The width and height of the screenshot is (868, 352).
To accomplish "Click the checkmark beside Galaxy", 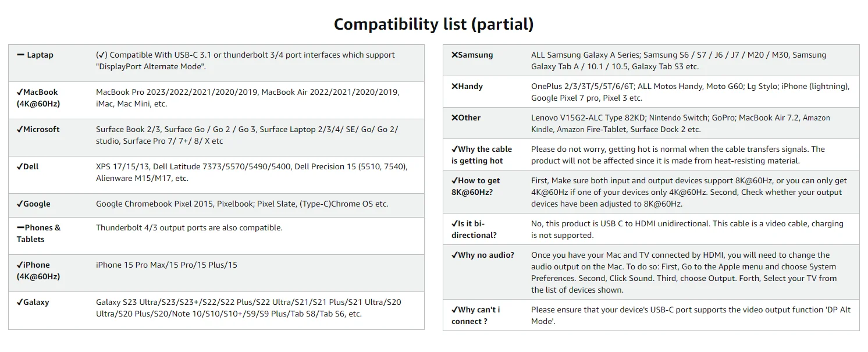I will [x=20, y=302].
